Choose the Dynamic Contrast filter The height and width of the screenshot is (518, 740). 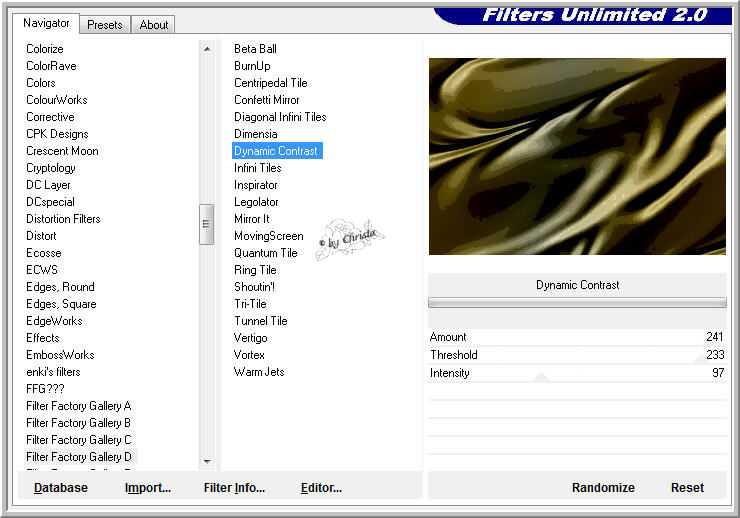(x=277, y=150)
